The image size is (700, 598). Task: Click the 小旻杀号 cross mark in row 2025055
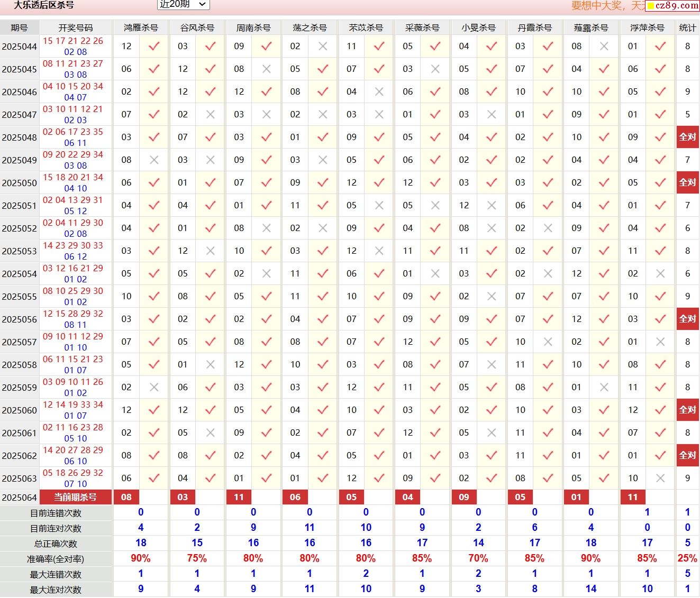pos(492,297)
